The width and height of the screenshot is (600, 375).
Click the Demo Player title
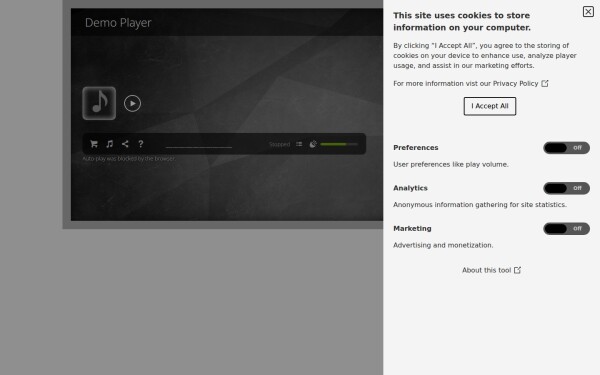(118, 23)
